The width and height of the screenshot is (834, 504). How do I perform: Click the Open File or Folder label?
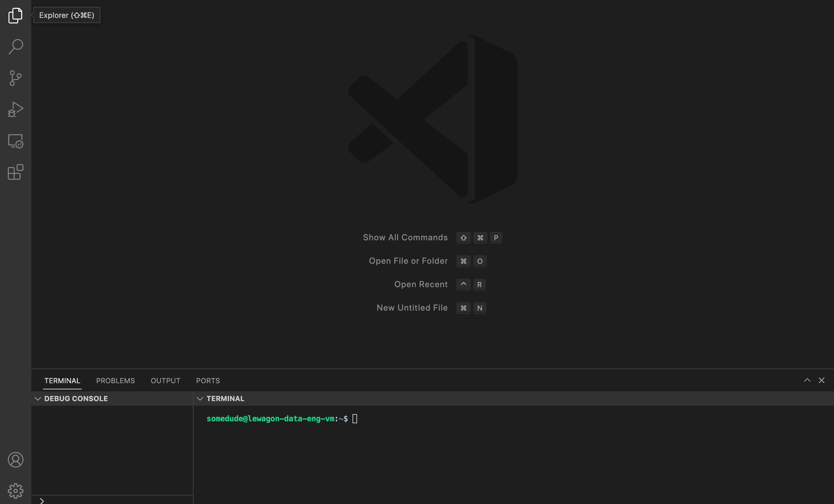(408, 261)
